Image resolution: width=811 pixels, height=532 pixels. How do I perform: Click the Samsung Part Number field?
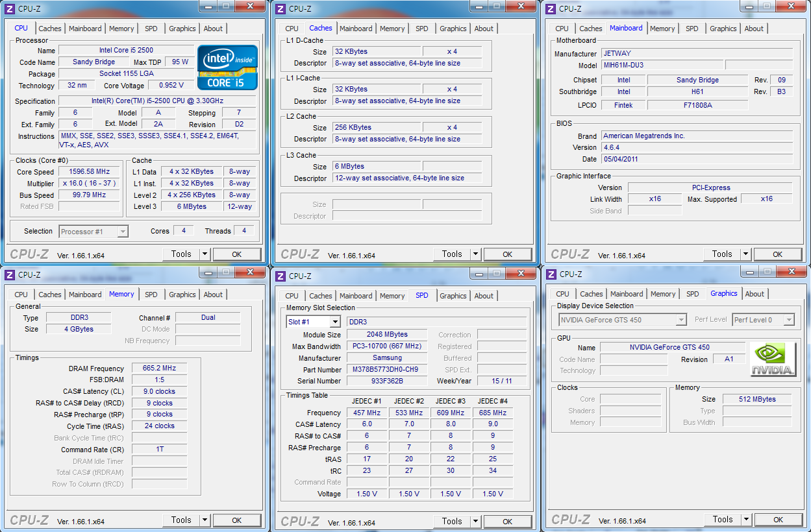tap(387, 370)
